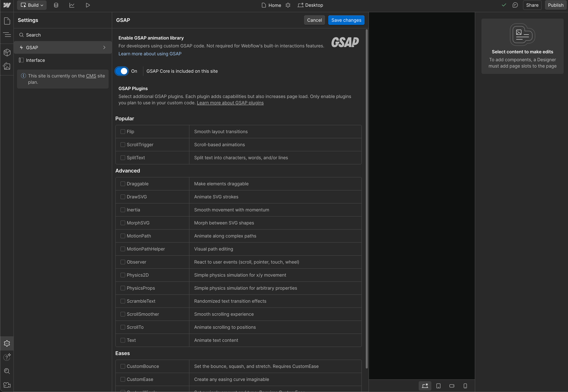568x392 pixels.
Task: Click the 'Smooth layout transitions' description
Action: click(x=221, y=132)
